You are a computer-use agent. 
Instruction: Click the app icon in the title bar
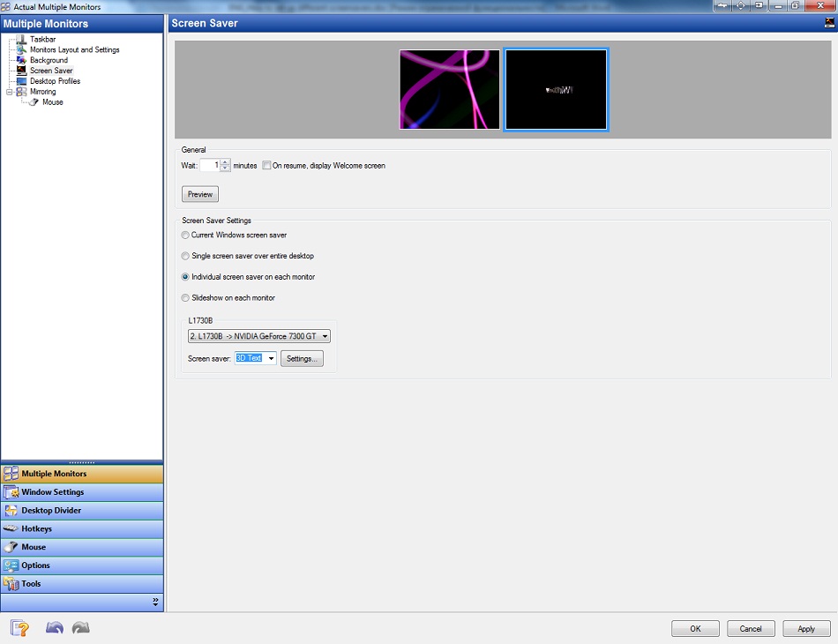5,7
